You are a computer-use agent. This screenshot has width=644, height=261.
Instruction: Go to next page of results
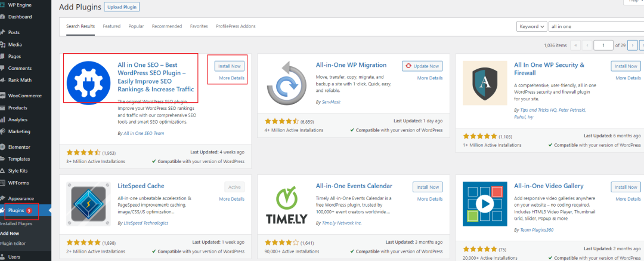[632, 45]
